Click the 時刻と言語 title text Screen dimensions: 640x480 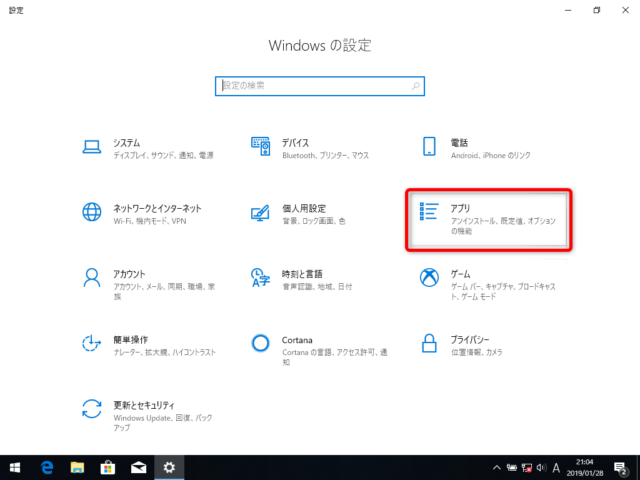coord(302,274)
